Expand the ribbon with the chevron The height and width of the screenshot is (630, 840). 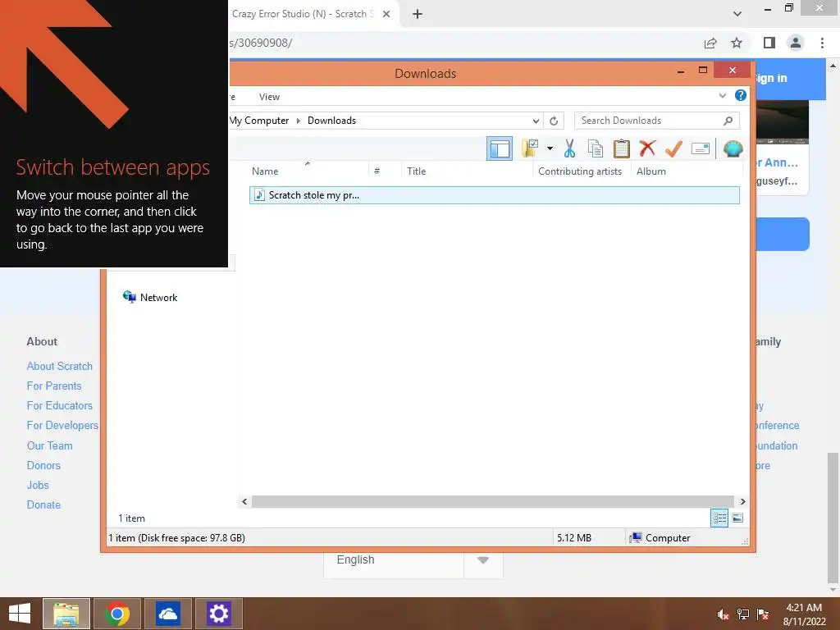(722, 95)
